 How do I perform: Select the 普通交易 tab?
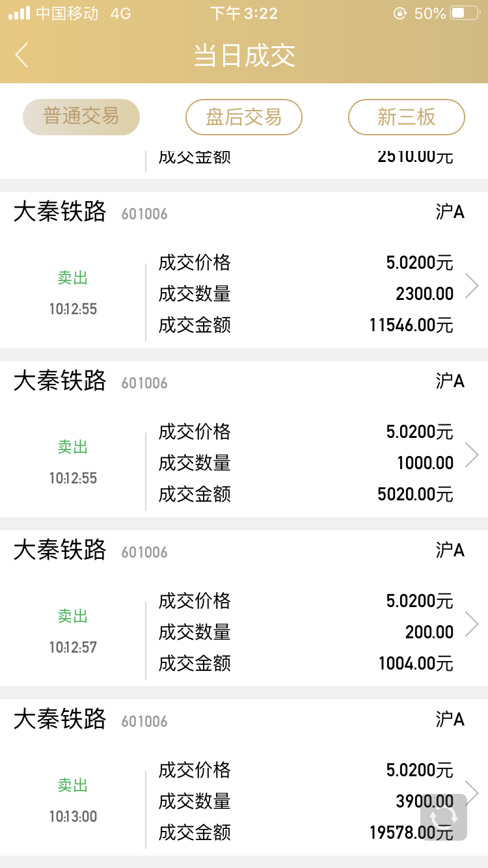81,117
